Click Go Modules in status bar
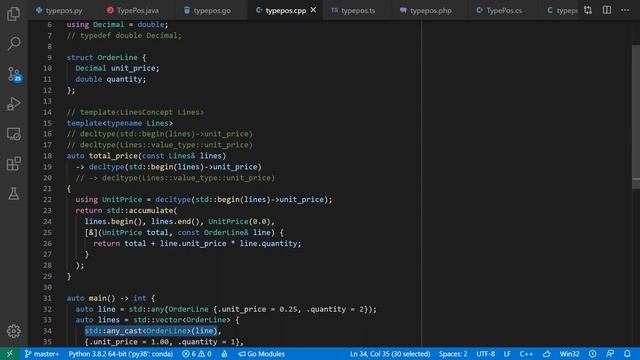This screenshot has width=640, height=360. click(x=262, y=354)
